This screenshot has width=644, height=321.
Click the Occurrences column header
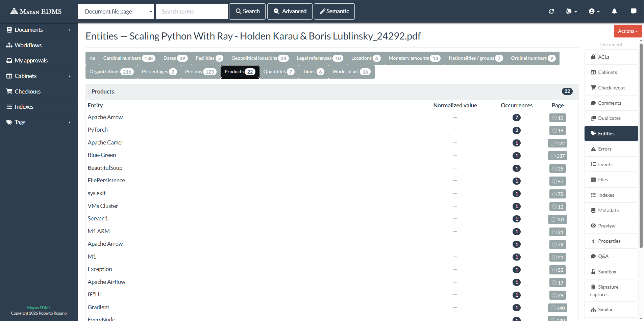[x=516, y=105]
